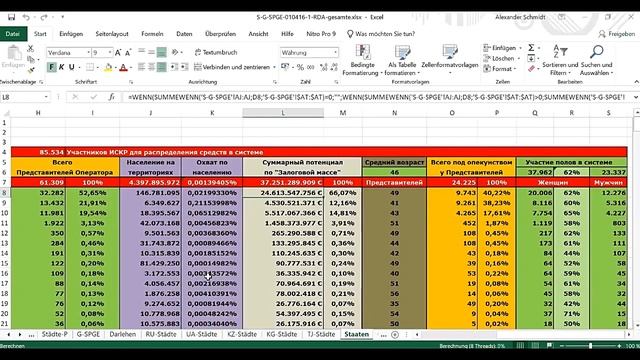Screen dimensions: 640x360
Task: Open text orientation options
Action: point(176,52)
